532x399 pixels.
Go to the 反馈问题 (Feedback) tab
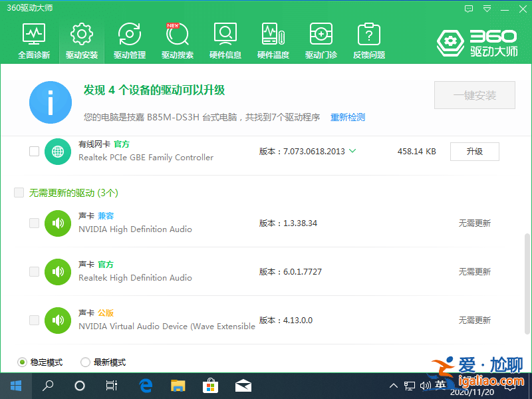(x=368, y=40)
